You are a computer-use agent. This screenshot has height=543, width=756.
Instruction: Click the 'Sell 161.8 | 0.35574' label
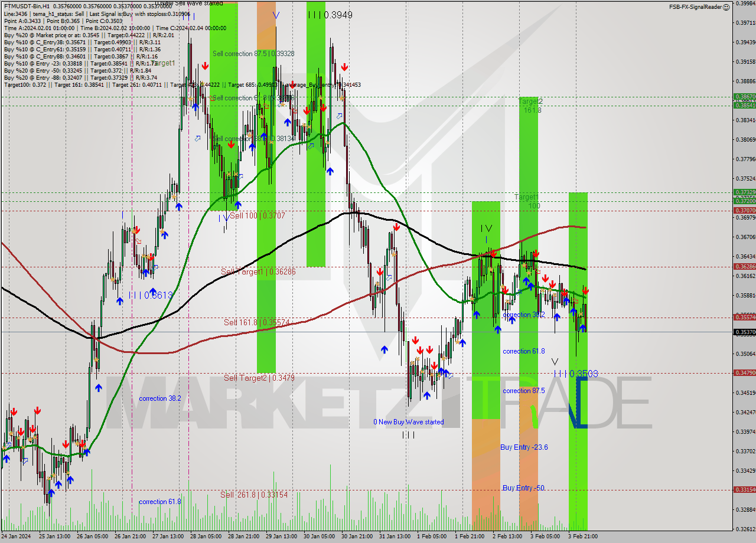click(x=256, y=322)
